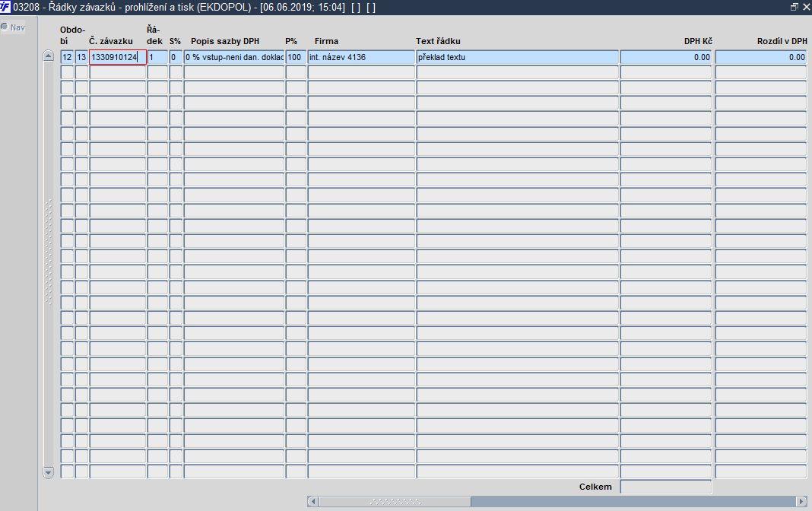Click the 'Č. závazku' column header

pyautogui.click(x=111, y=41)
